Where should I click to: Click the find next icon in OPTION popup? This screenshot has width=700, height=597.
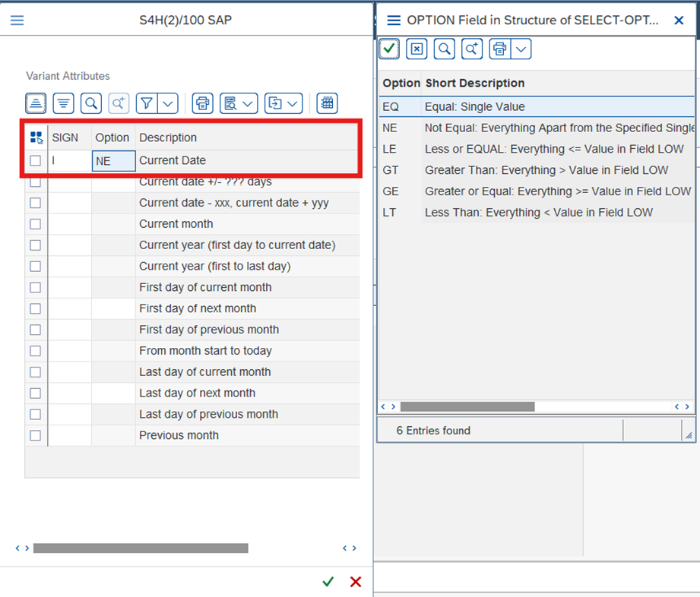[x=472, y=49]
